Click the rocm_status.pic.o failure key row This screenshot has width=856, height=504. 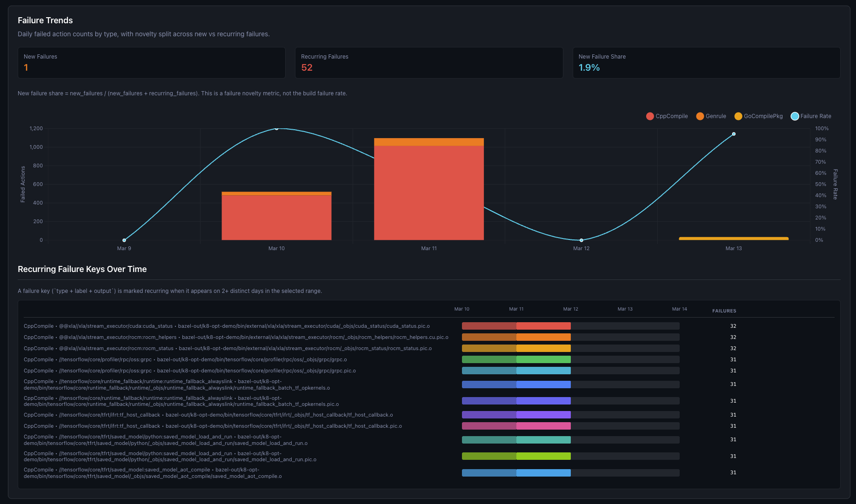point(429,348)
